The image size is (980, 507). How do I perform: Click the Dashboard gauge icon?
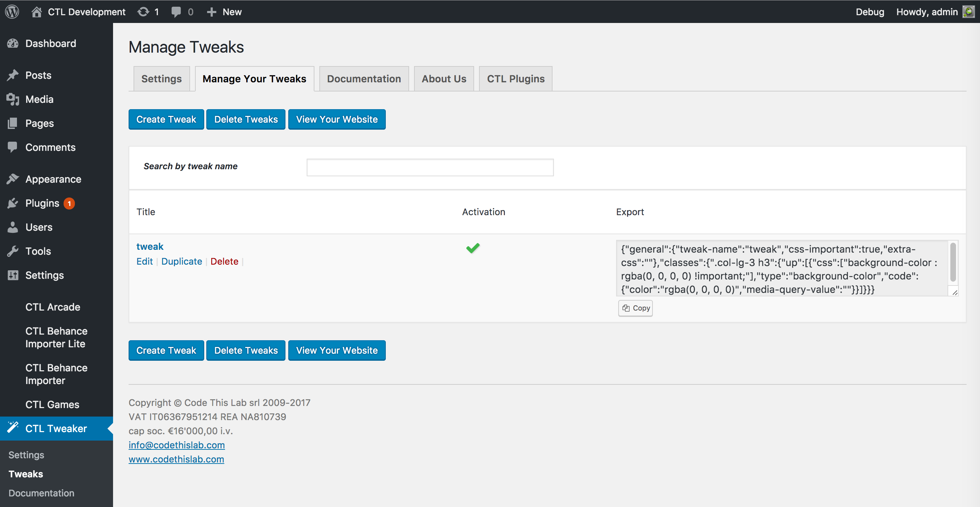(13, 43)
